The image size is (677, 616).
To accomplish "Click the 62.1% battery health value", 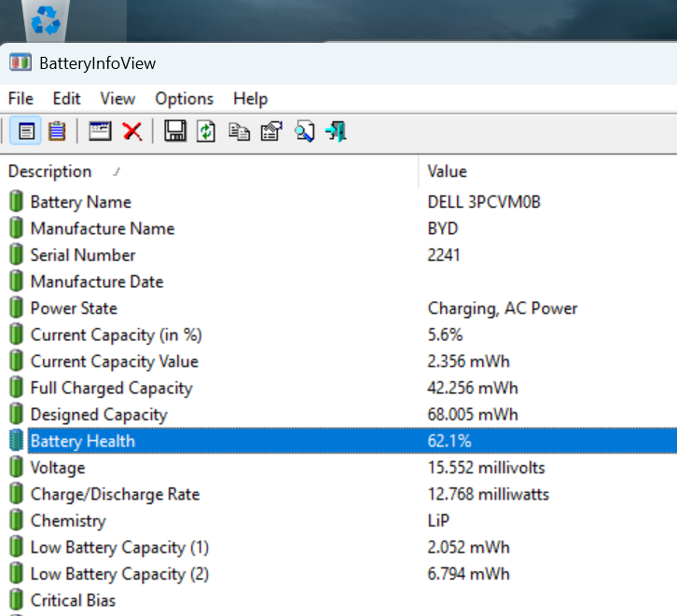I will pyautogui.click(x=449, y=441).
